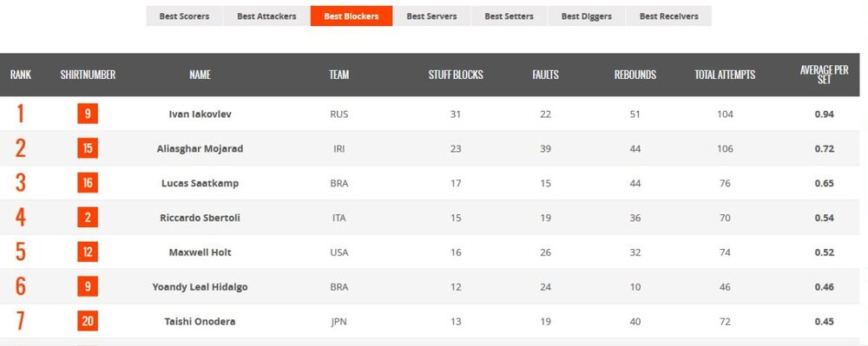The width and height of the screenshot is (868, 346).
Task: Click the Total Attempts column header
Action: (725, 75)
